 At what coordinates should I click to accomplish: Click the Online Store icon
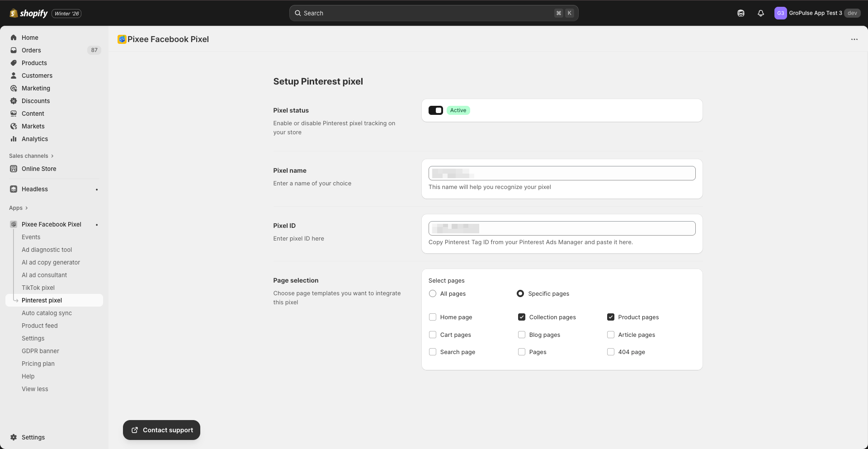point(14,169)
